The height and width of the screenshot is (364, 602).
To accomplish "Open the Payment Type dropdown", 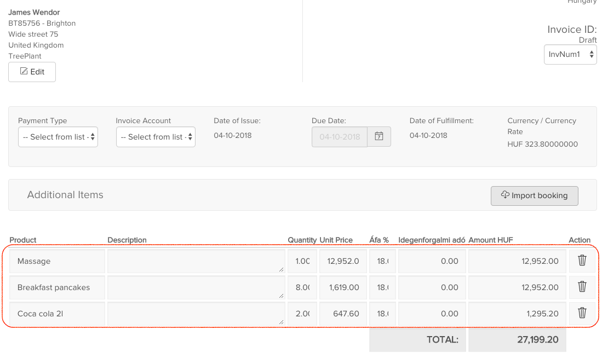I will point(58,137).
